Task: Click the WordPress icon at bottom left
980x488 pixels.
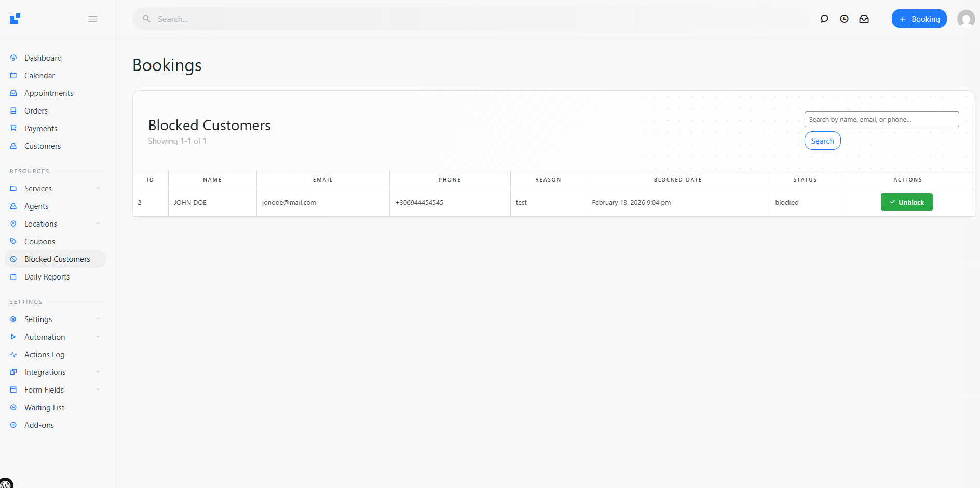Action: click(x=6, y=483)
